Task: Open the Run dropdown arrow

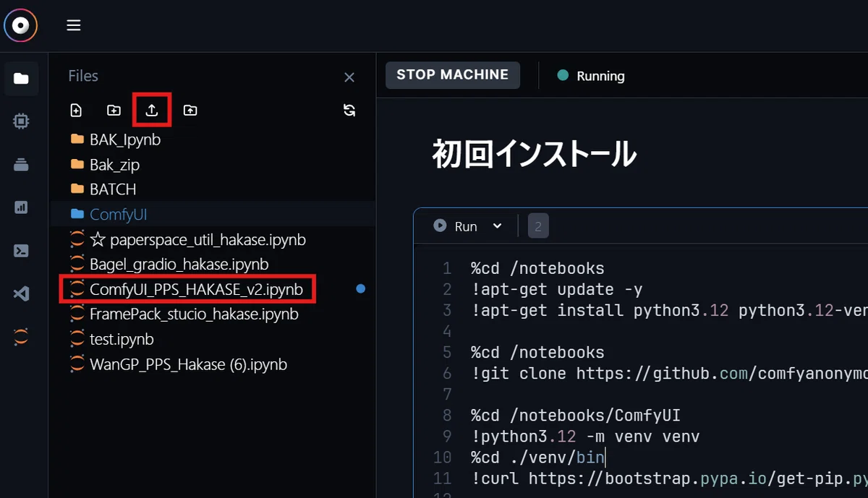Action: point(497,226)
